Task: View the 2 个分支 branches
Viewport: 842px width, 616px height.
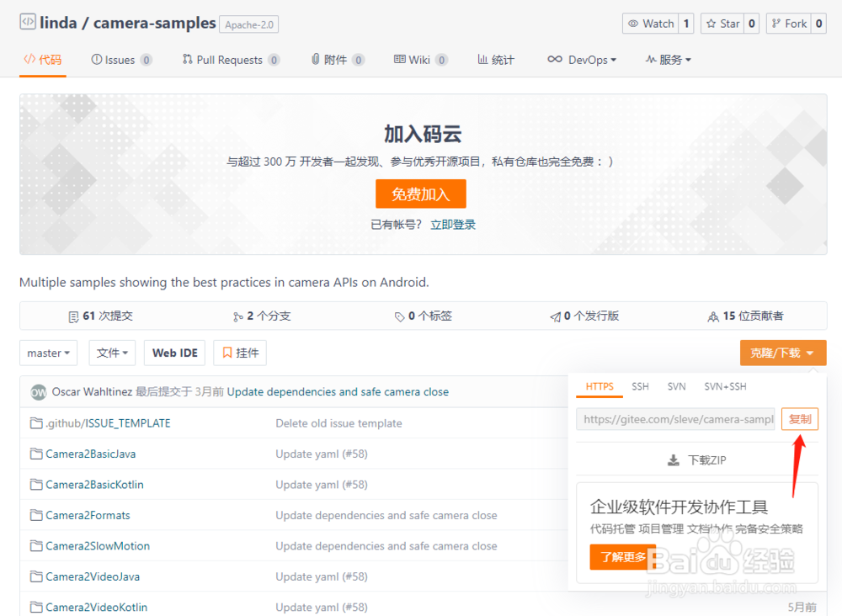Action: pos(262,316)
